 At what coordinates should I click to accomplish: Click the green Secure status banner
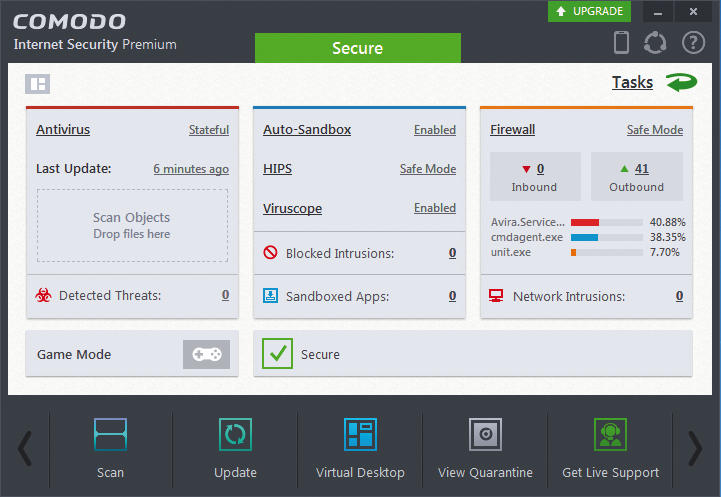[358, 48]
